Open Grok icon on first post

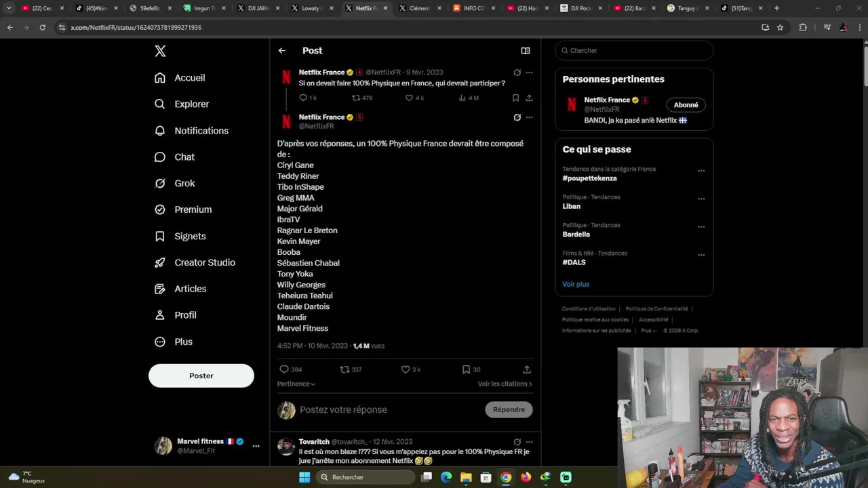tap(517, 73)
